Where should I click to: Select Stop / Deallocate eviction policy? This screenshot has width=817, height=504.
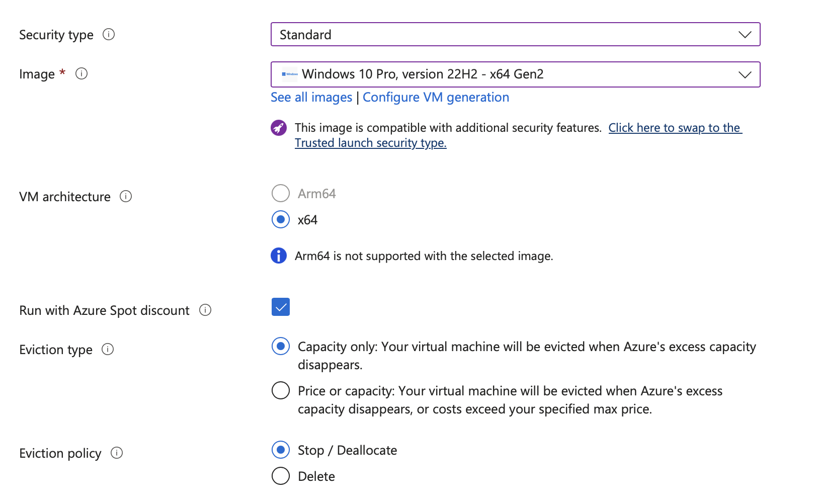[281, 450]
